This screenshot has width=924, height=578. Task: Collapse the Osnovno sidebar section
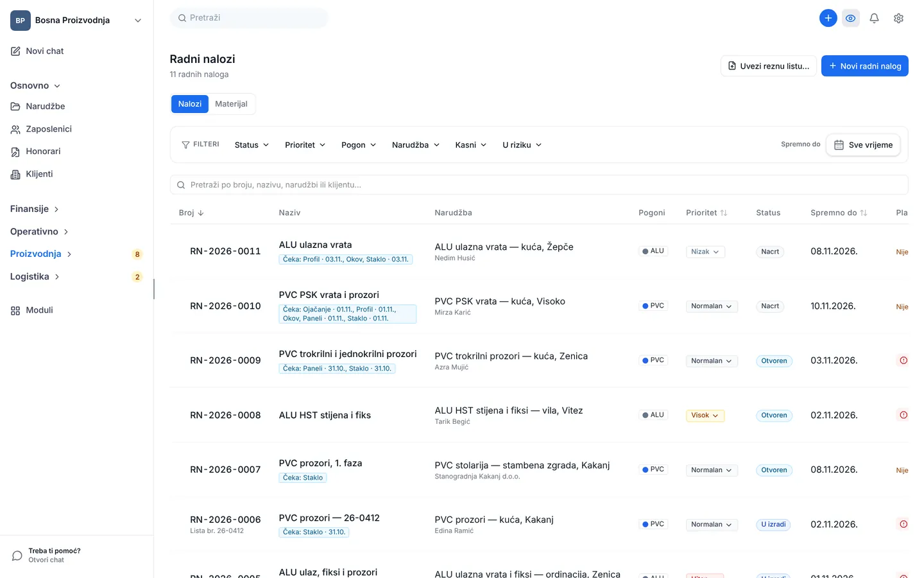(35, 85)
